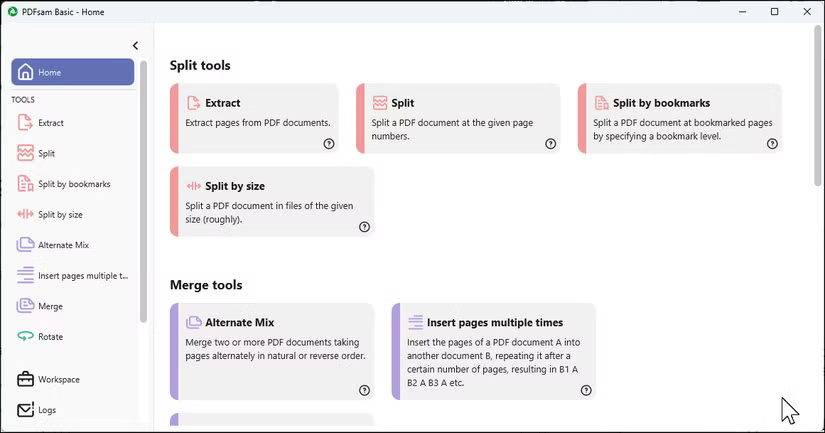Click the Extract icon in the sidebar
This screenshot has width=825, height=433.
pyautogui.click(x=26, y=123)
